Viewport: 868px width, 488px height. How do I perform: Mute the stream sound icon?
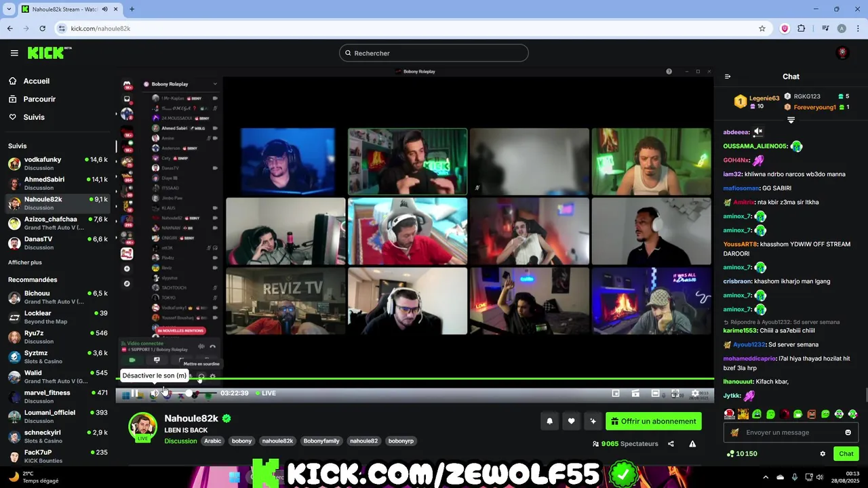tap(155, 393)
